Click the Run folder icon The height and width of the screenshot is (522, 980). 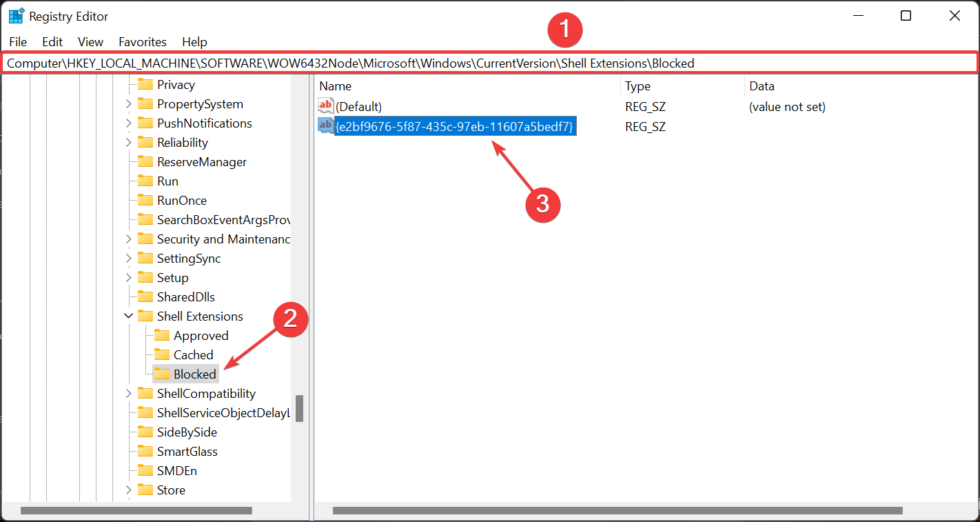145,181
